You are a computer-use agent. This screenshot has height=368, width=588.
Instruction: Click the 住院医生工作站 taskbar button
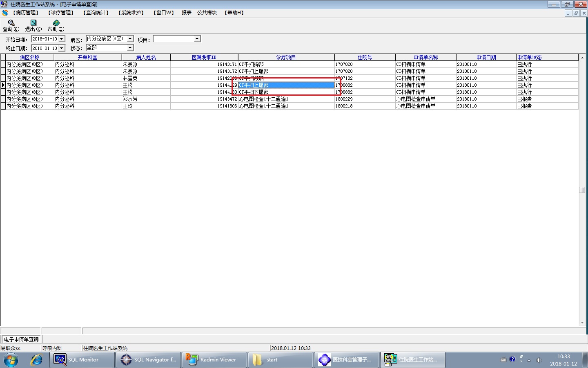pyautogui.click(x=413, y=360)
